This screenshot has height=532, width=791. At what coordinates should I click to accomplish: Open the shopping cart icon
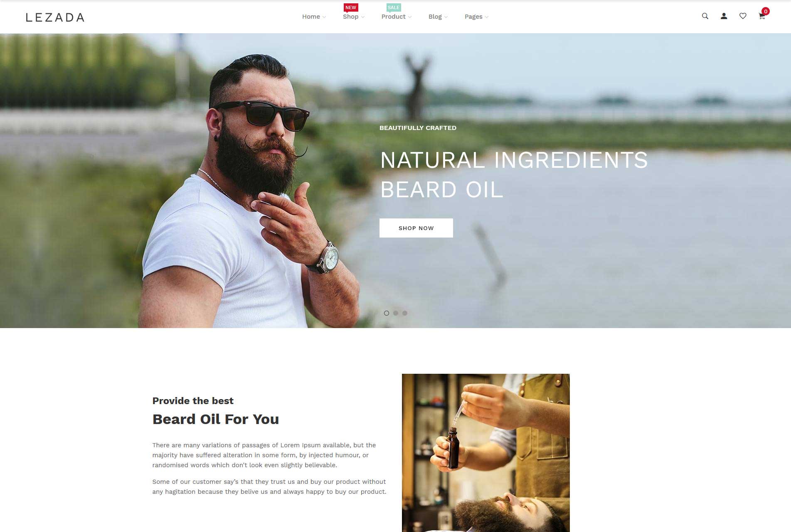click(x=761, y=17)
